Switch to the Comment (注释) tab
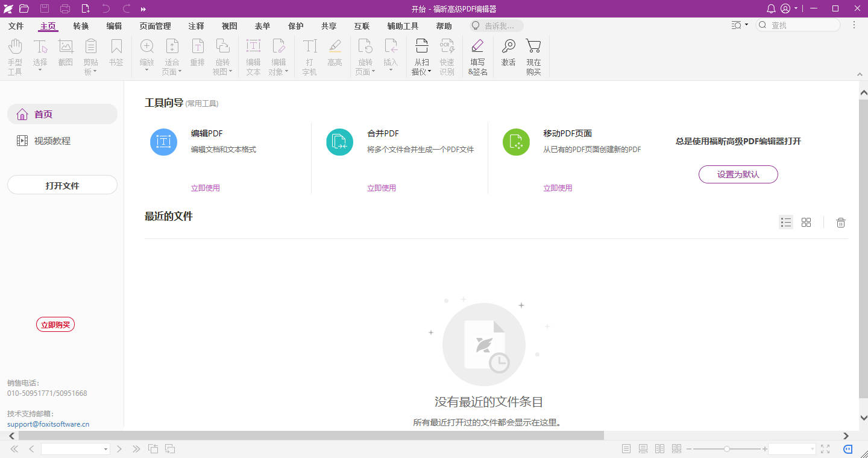The width and height of the screenshot is (868, 458). [x=196, y=26]
